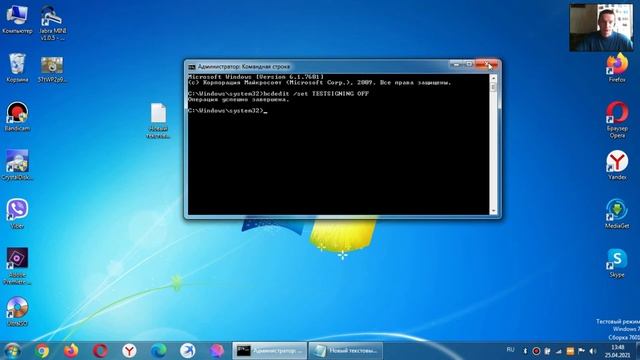Select the CrystalDisk desktop shortcut
Viewport: 640px width, 360px height.
(17, 165)
